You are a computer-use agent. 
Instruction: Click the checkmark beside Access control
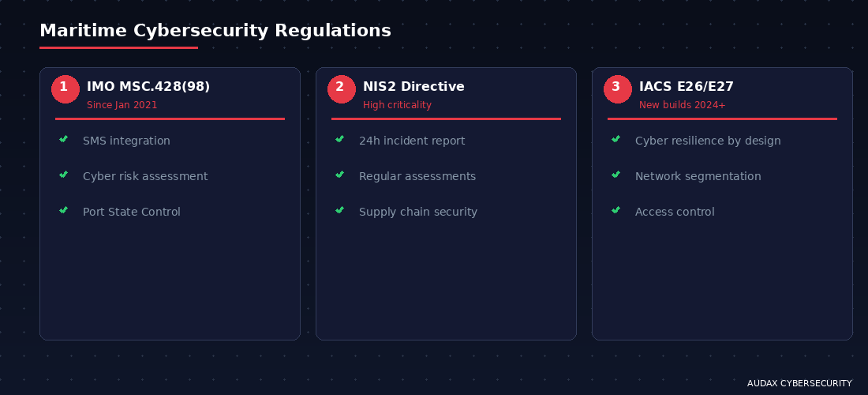click(x=616, y=210)
